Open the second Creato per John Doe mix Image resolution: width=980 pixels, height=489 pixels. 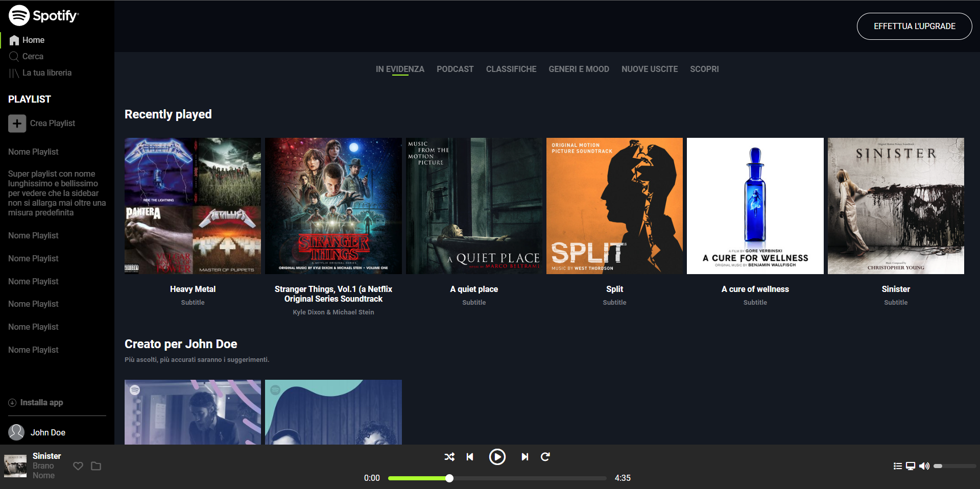click(x=333, y=412)
